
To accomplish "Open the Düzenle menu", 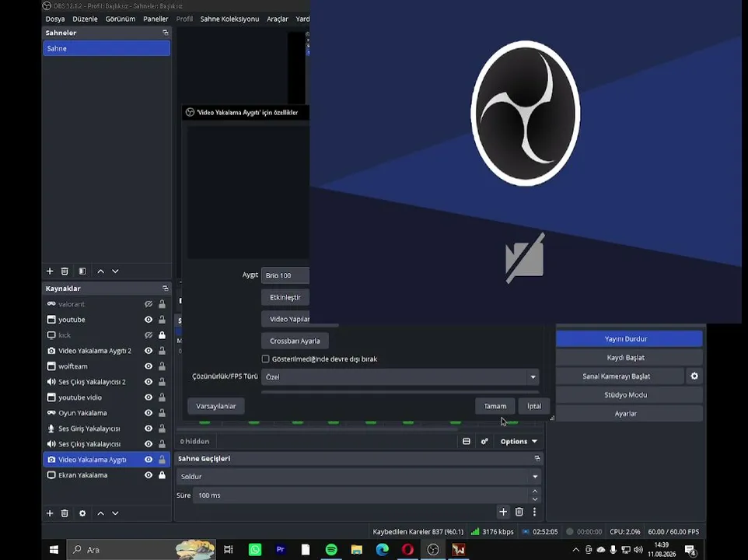I will [x=85, y=19].
